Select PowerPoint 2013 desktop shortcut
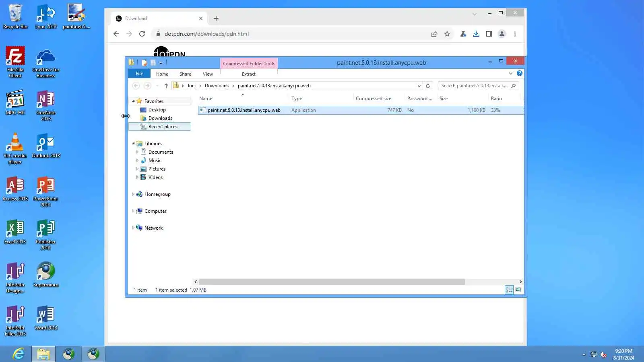 [46, 191]
